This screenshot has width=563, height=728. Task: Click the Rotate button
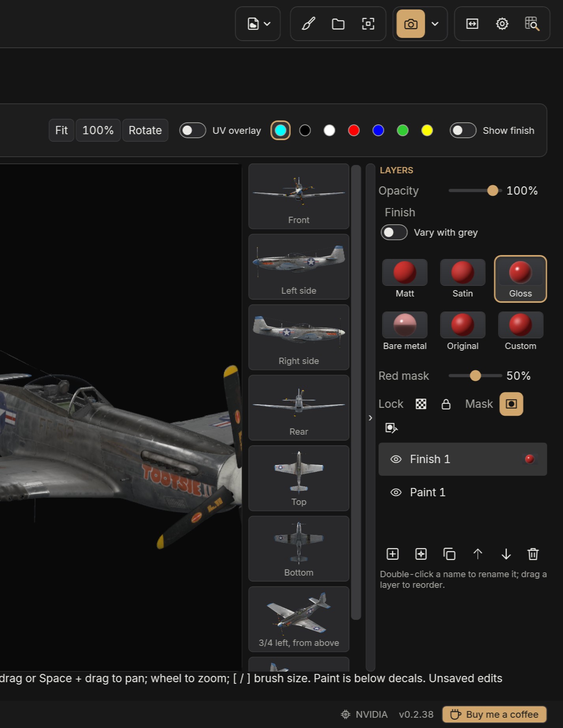pos(145,130)
